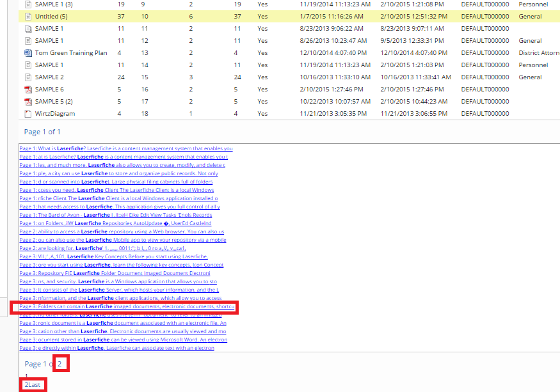Open hit 'Page 3: e directly within'
The image size is (560, 392).
(116, 348)
